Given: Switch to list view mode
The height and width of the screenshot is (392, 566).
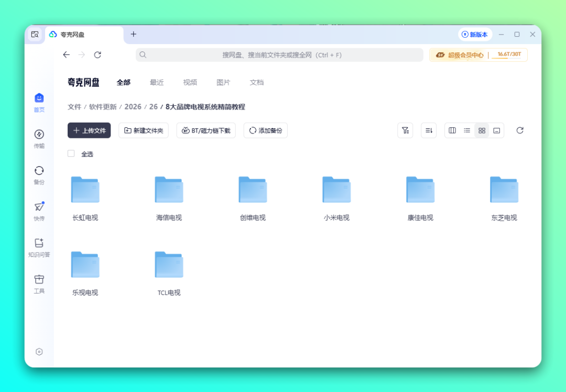Looking at the screenshot, I should [466, 130].
